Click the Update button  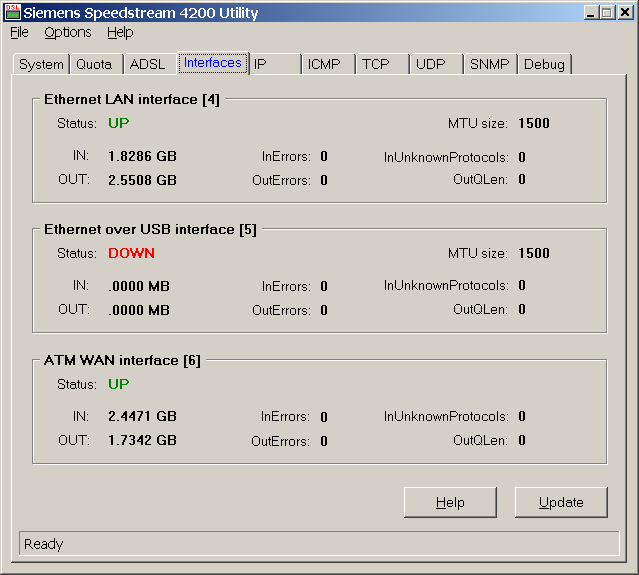click(x=561, y=502)
